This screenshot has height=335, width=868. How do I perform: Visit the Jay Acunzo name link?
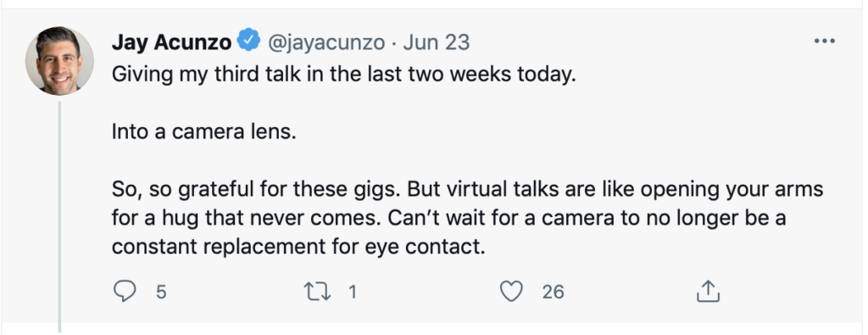coord(171,42)
